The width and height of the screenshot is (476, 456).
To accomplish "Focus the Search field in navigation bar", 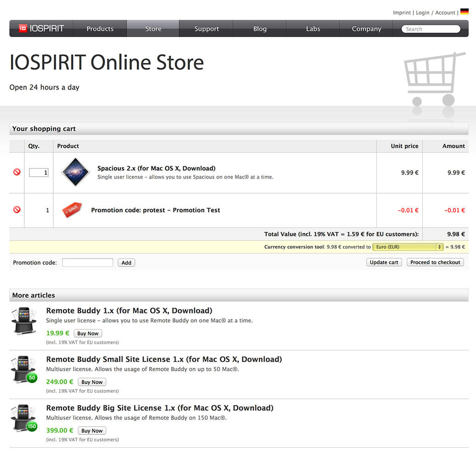I will point(431,29).
